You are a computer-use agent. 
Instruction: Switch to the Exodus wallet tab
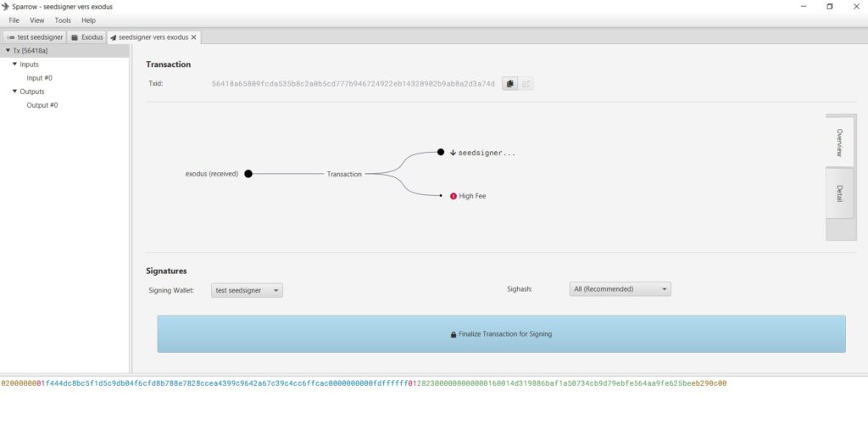coord(87,37)
